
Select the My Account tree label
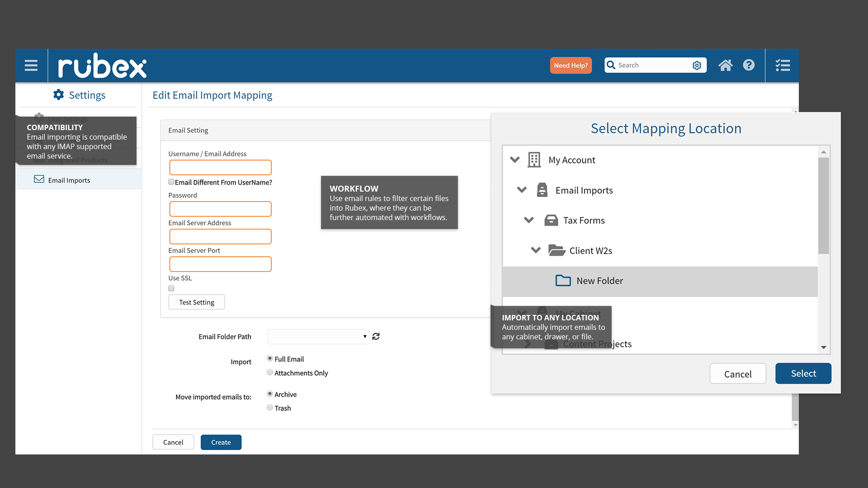[x=572, y=160]
